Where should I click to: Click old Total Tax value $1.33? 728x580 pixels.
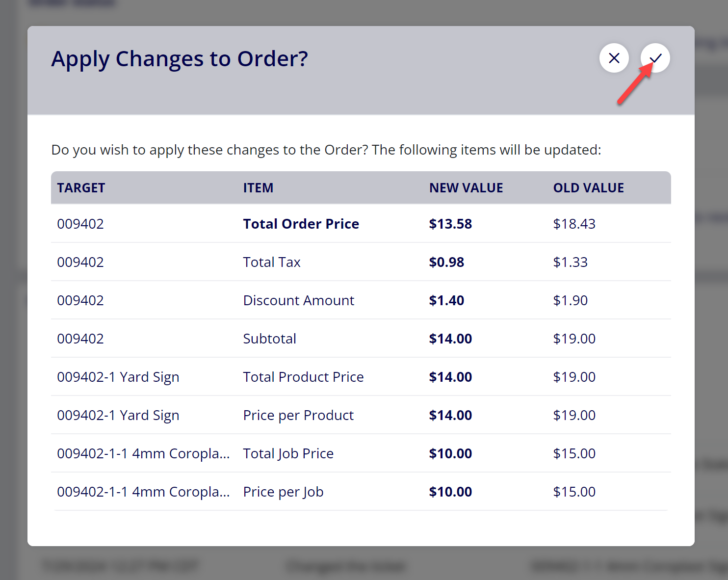tap(571, 262)
